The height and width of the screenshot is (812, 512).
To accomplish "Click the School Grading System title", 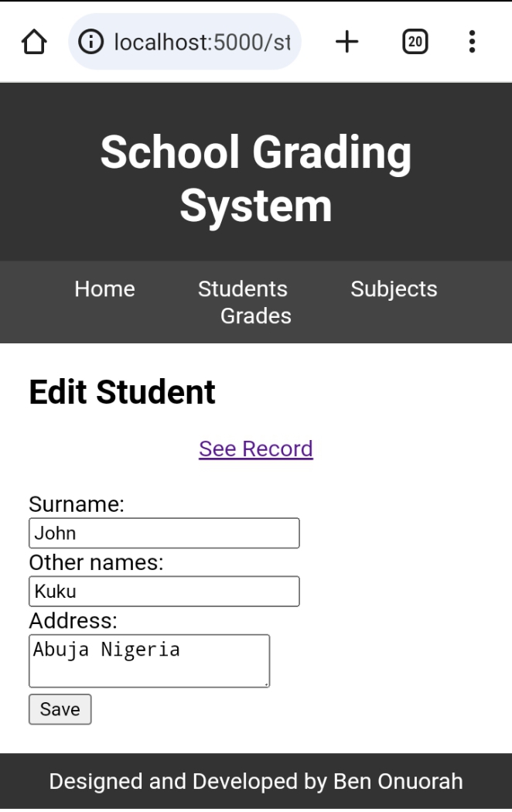I will pyautogui.click(x=256, y=179).
